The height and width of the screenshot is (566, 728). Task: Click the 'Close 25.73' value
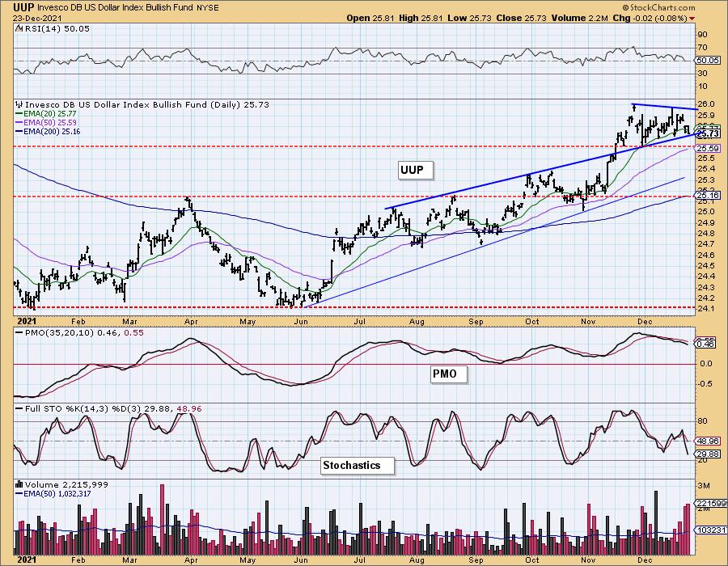click(x=523, y=18)
